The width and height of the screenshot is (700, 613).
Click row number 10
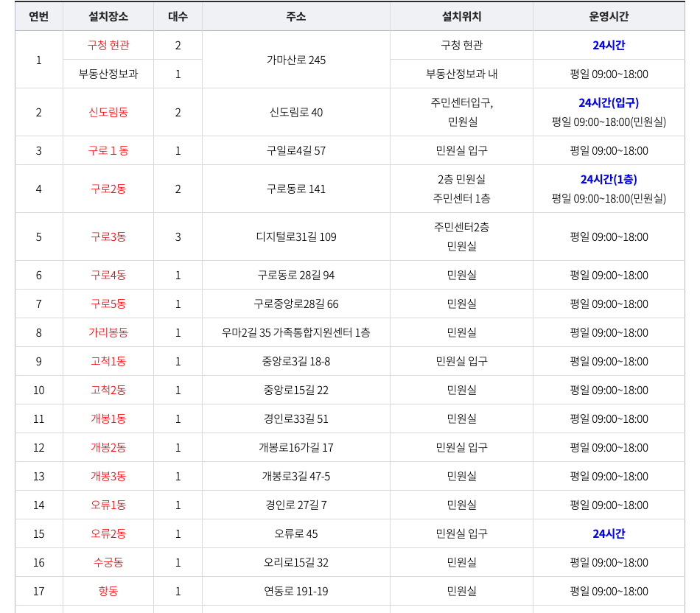coord(39,390)
